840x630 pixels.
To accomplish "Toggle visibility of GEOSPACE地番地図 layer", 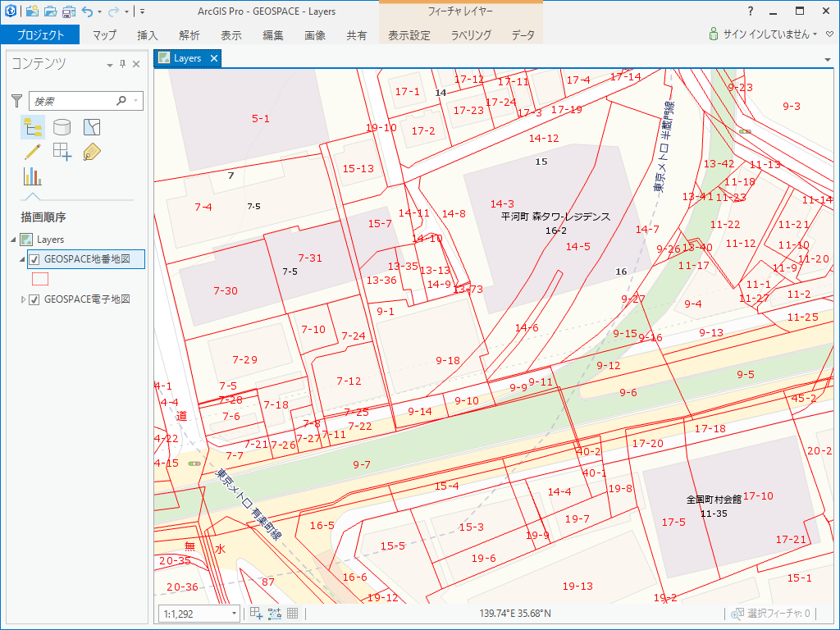I will 34,259.
